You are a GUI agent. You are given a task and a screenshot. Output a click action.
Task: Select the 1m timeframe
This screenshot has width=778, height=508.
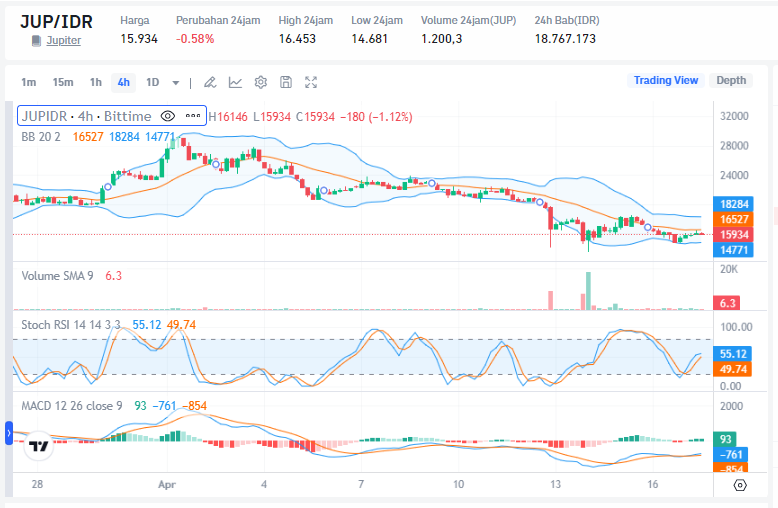[28, 82]
